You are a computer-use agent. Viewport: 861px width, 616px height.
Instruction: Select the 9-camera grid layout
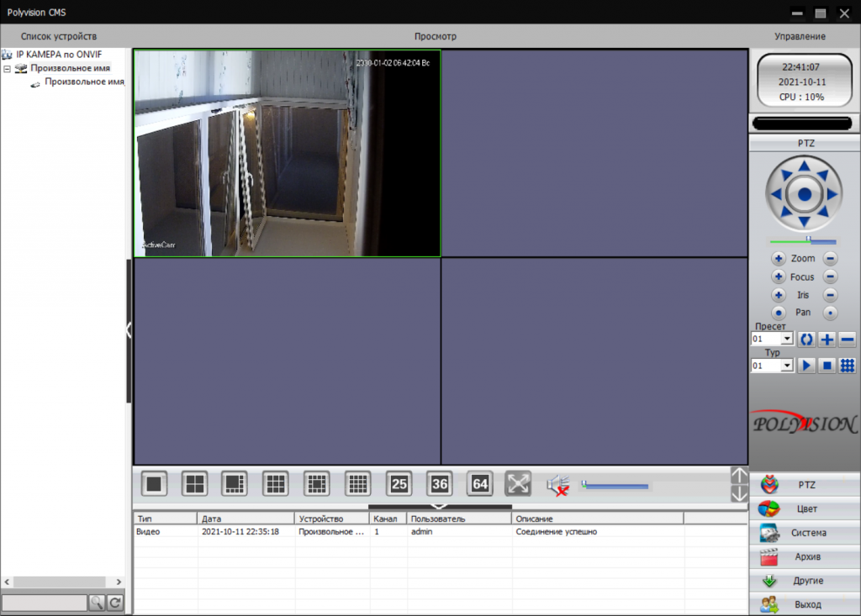pyautogui.click(x=276, y=483)
